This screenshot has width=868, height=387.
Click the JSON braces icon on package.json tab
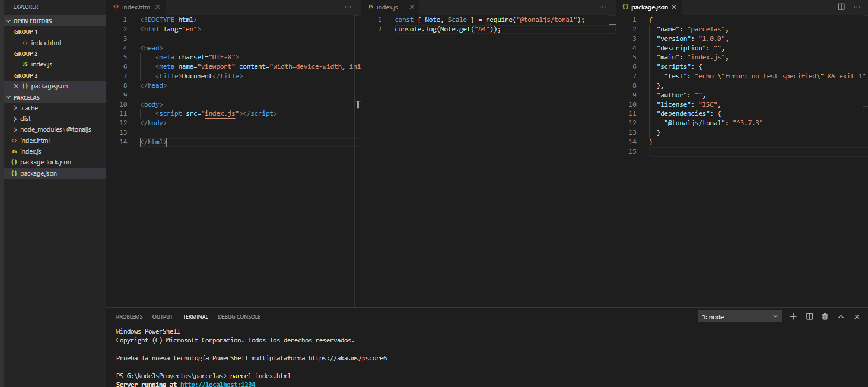625,7
